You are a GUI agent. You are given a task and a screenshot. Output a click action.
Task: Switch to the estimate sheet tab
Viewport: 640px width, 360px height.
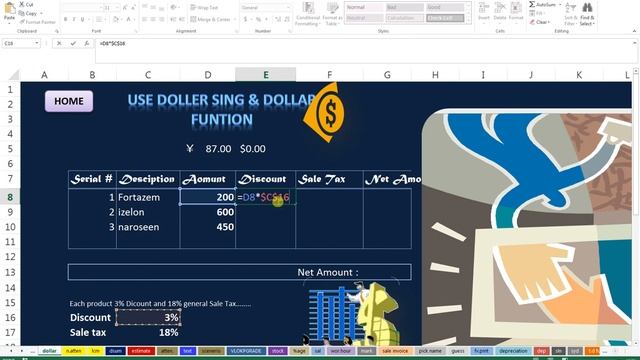141,351
